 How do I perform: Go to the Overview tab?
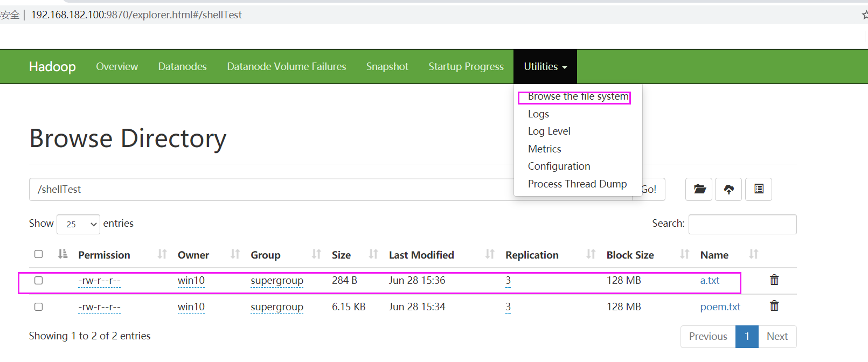117,66
